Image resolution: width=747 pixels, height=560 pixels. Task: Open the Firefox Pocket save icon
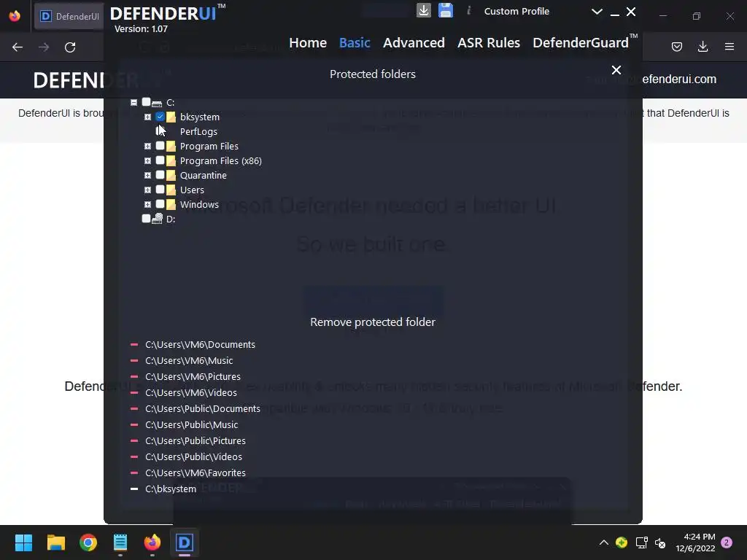coord(676,47)
